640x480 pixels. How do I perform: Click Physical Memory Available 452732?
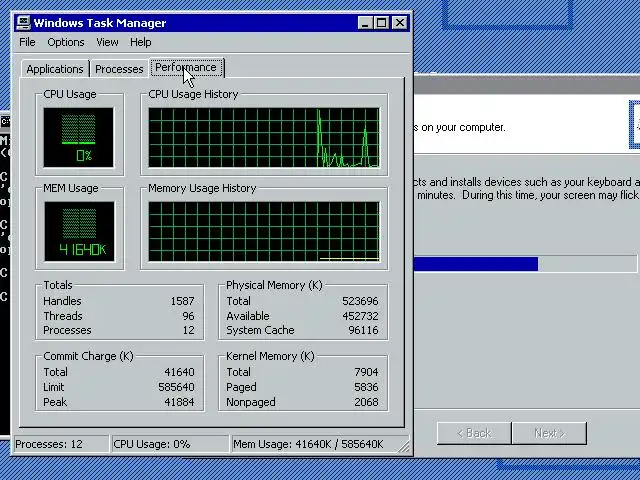coord(360,316)
